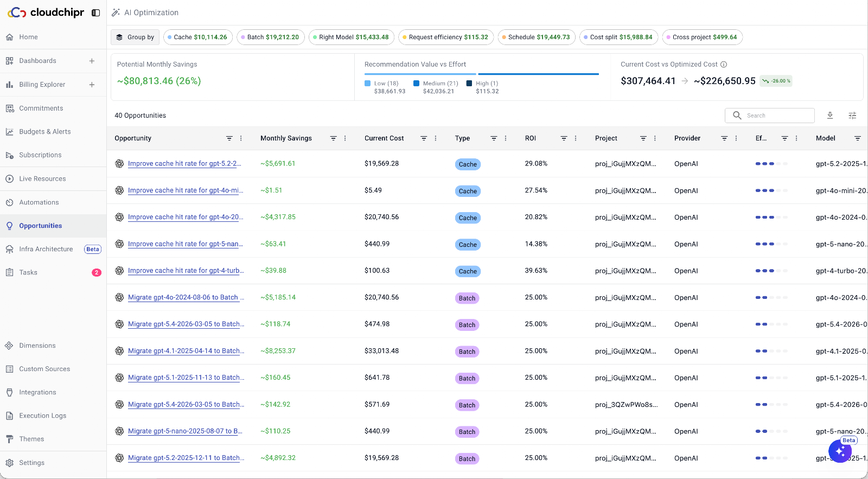This screenshot has width=868, height=479.
Task: Open Opportunity column options menu
Action: point(241,138)
